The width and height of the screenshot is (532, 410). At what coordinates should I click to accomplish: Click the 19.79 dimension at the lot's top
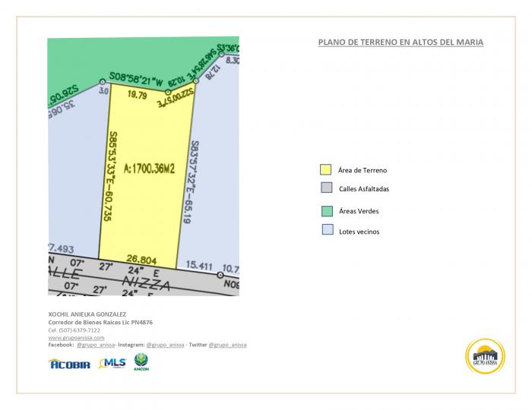pyautogui.click(x=137, y=96)
